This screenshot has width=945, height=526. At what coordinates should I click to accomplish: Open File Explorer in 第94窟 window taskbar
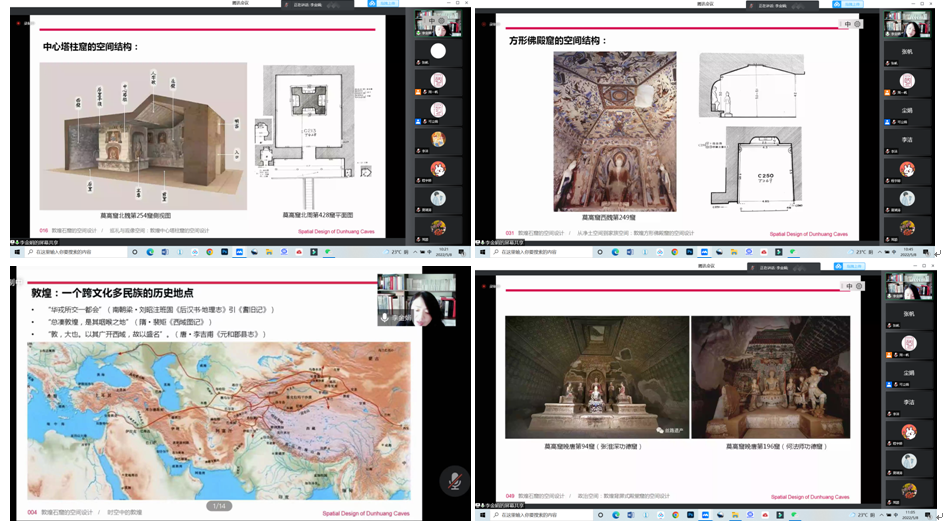pos(735,515)
